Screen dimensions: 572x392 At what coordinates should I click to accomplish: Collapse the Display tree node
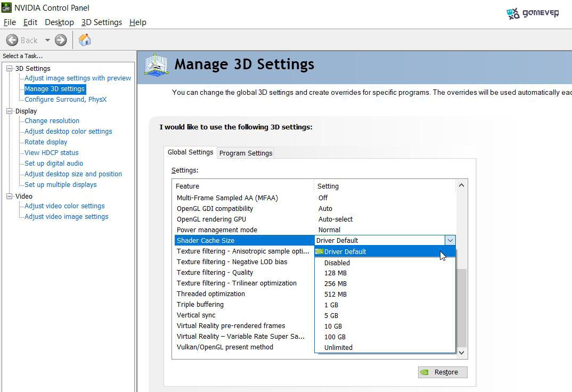(x=10, y=111)
